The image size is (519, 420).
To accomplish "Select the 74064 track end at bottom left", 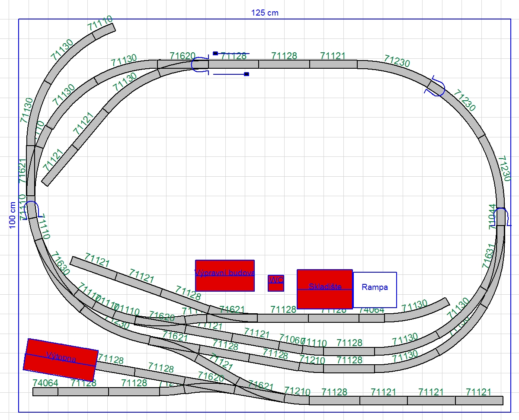I will (45, 392).
